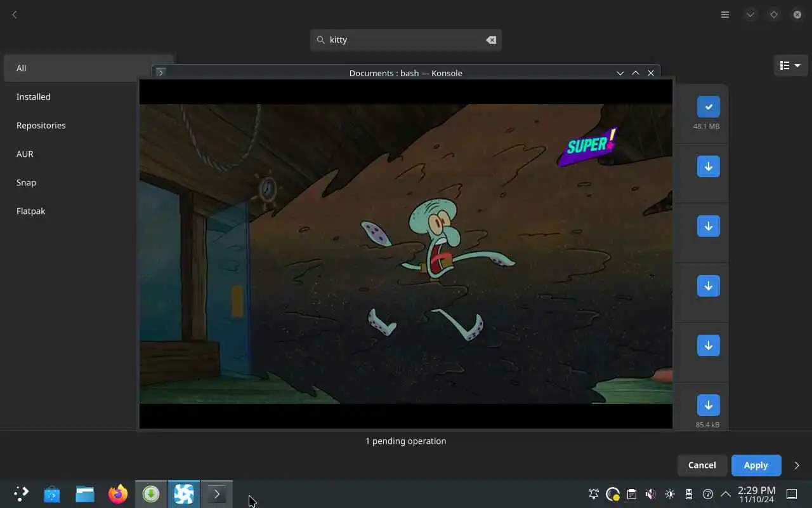The height and width of the screenshot is (508, 812).
Task: Open the updates indicator with the yellow dot
Action: coord(613,494)
